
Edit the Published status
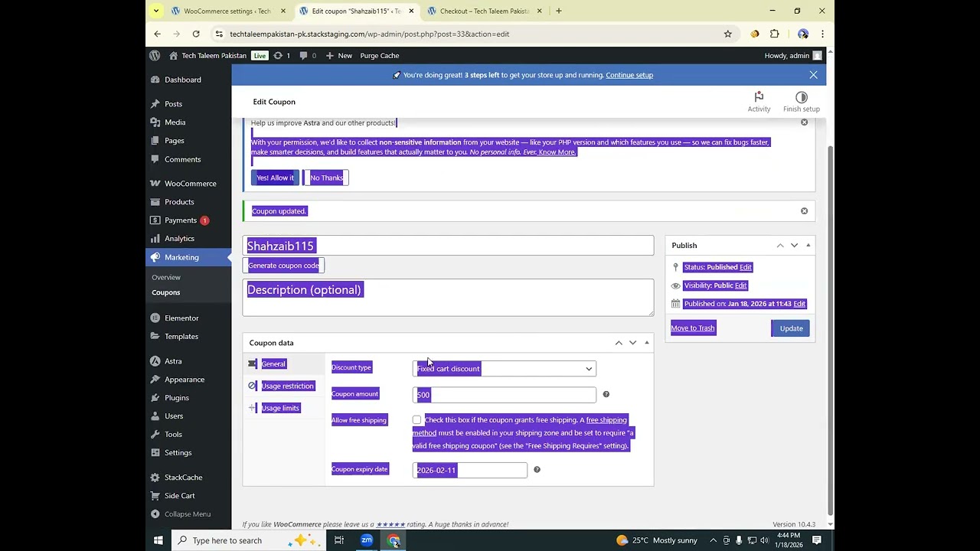(x=746, y=267)
